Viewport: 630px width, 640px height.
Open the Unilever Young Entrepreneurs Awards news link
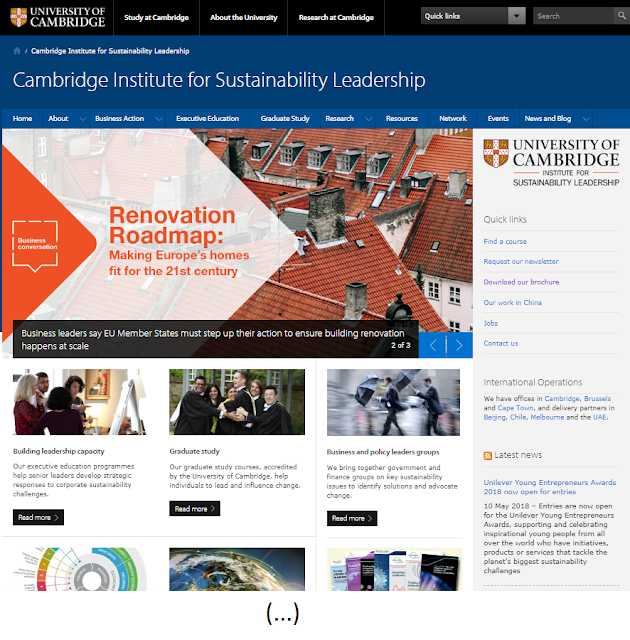click(x=550, y=487)
